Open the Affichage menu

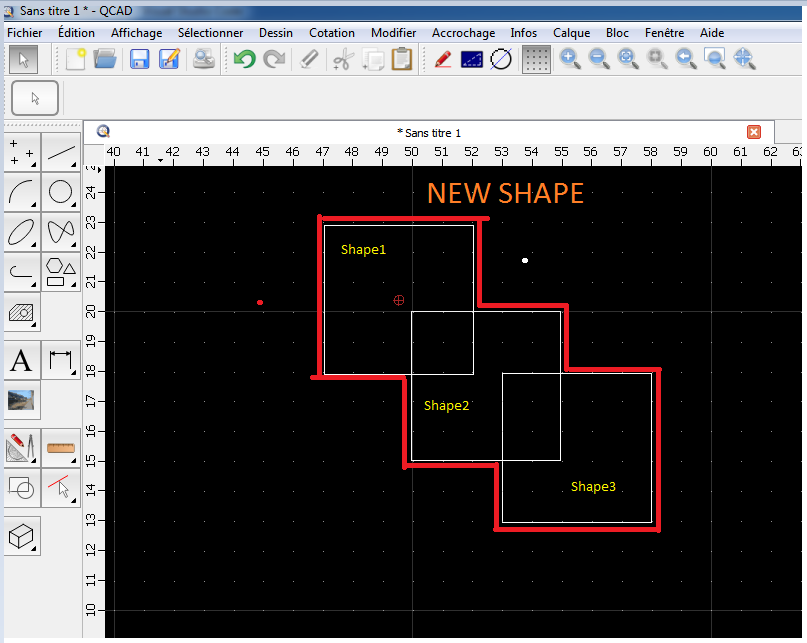136,33
